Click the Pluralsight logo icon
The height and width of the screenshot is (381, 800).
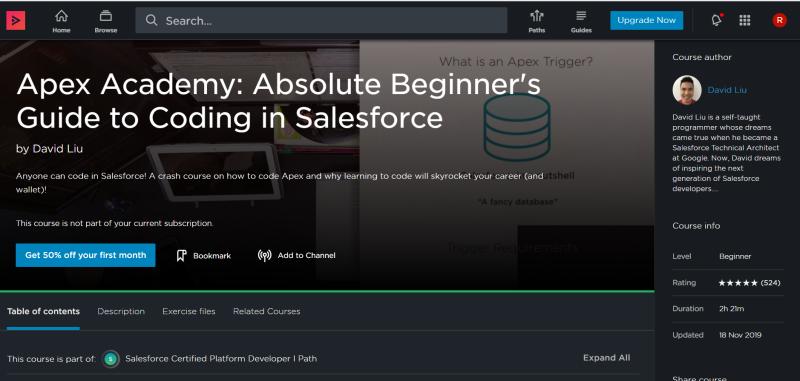(15, 20)
